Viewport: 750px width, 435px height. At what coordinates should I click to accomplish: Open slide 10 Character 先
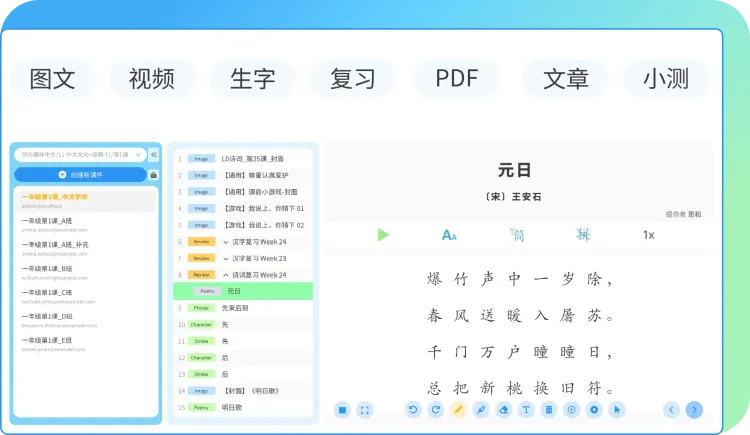(243, 324)
